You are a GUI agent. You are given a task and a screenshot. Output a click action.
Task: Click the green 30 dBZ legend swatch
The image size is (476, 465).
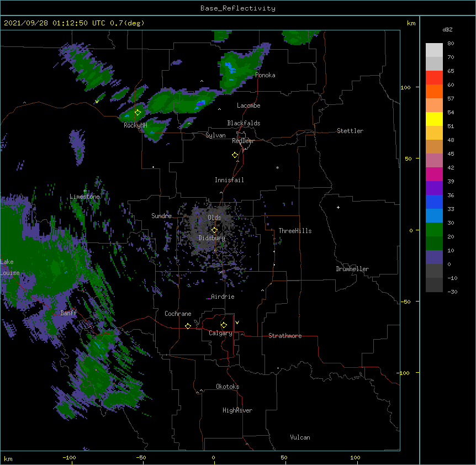(434, 230)
